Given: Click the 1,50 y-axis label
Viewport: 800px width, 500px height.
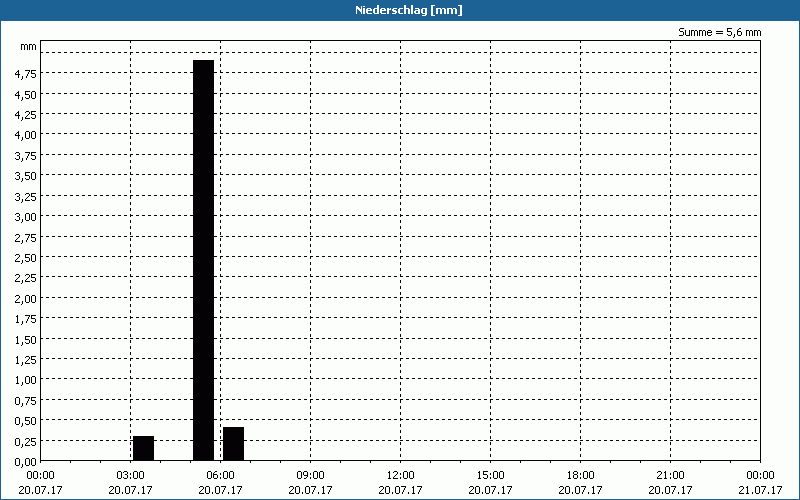Looking at the screenshot, I should (x=26, y=339).
